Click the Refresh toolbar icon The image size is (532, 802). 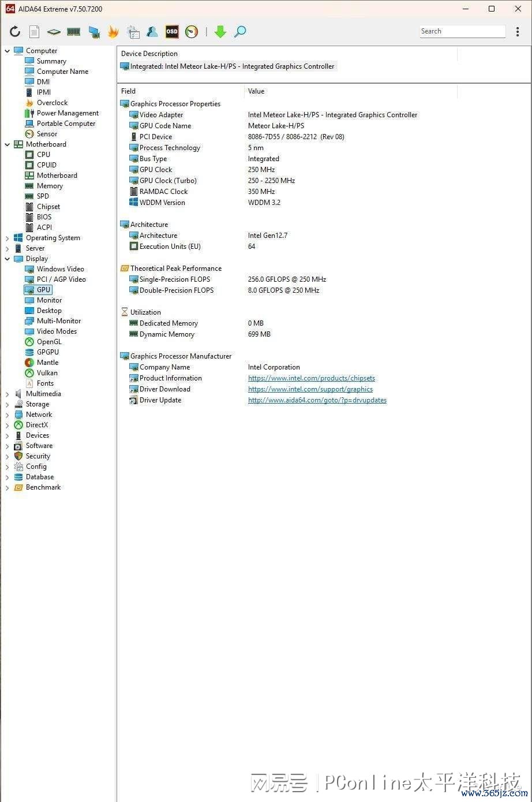click(x=15, y=32)
